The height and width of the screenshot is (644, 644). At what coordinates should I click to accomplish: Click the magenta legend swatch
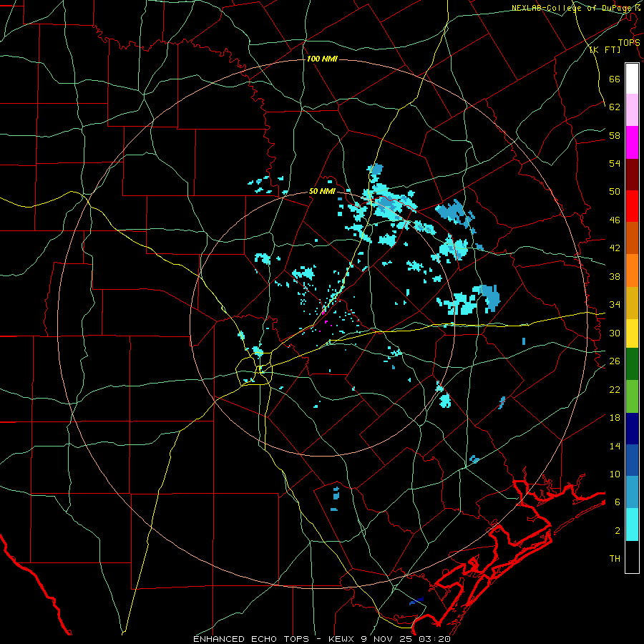coord(632,142)
